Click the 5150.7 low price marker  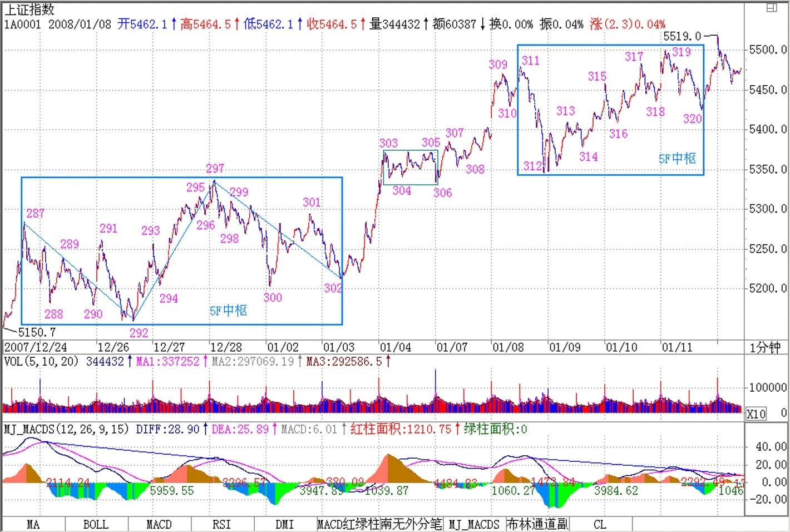tap(37, 332)
